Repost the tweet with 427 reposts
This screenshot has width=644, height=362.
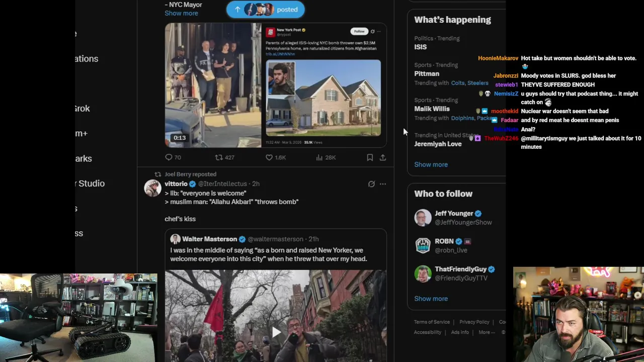[x=224, y=157]
